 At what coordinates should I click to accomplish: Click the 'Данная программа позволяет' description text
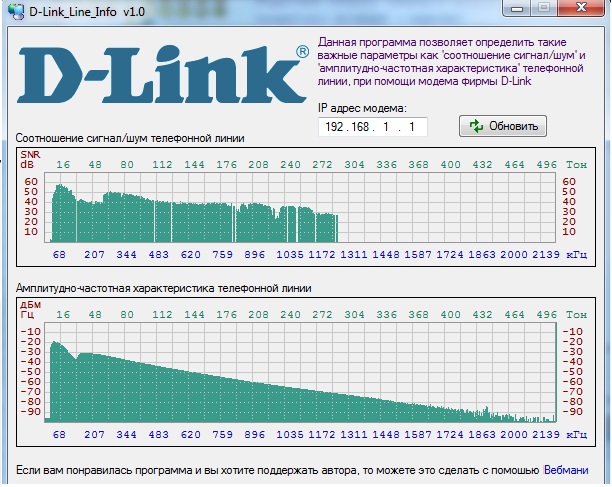[x=451, y=62]
